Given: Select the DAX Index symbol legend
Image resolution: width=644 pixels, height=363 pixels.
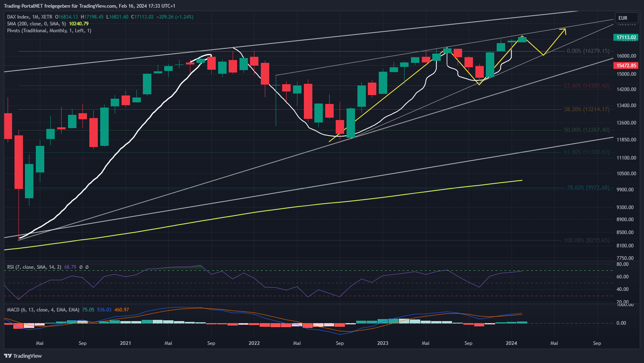Looking at the screenshot, I should (29, 17).
